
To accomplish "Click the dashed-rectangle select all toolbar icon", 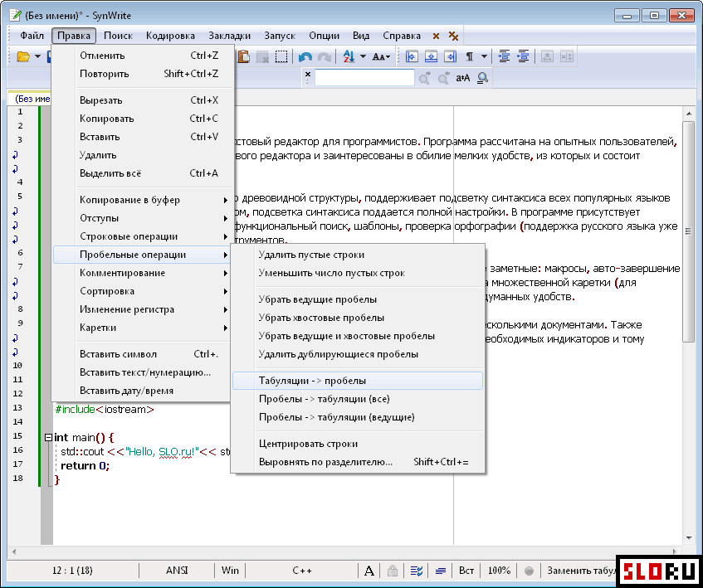I will (281, 57).
